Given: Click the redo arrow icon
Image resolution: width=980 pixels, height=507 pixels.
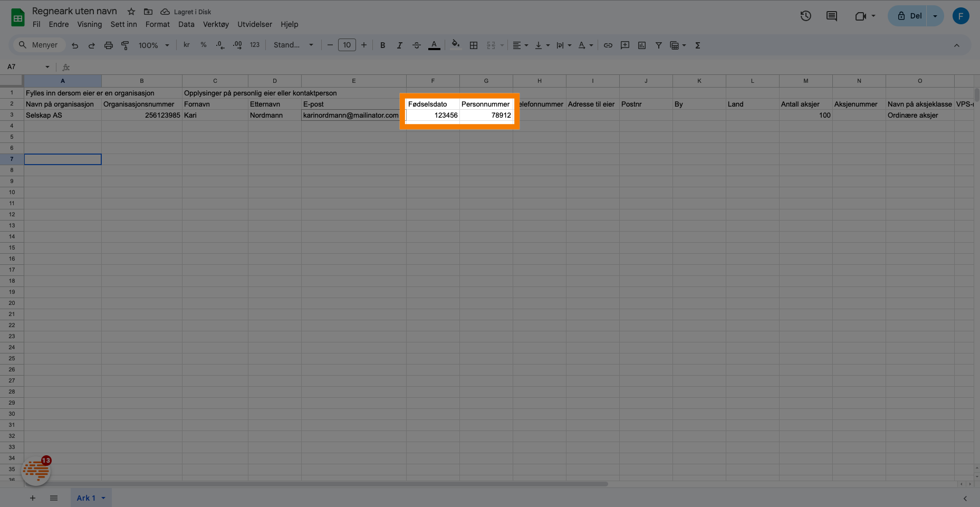Looking at the screenshot, I should click(x=92, y=45).
